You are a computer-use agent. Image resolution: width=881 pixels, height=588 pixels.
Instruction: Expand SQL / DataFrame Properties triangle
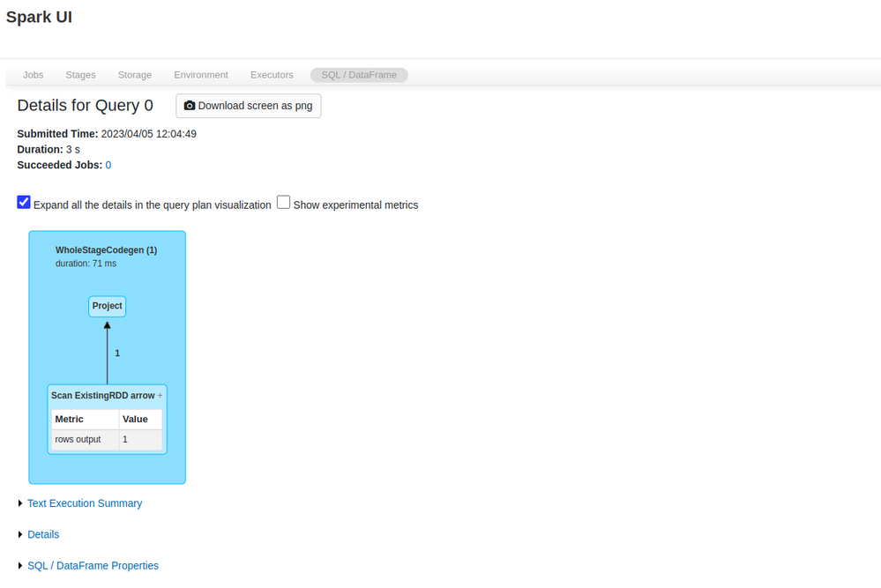click(x=20, y=566)
